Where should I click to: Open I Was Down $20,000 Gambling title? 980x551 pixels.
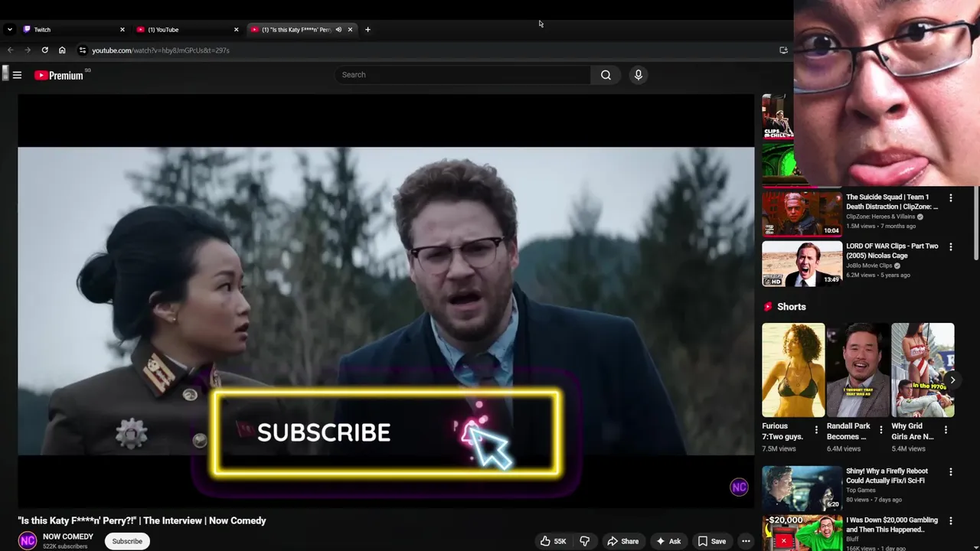click(x=891, y=525)
